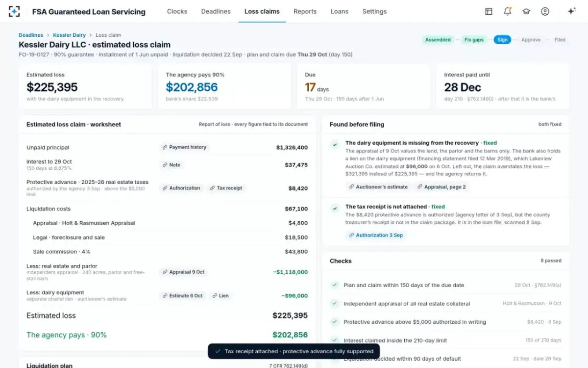
Task: Select the Assembled workflow step
Action: coord(438,40)
